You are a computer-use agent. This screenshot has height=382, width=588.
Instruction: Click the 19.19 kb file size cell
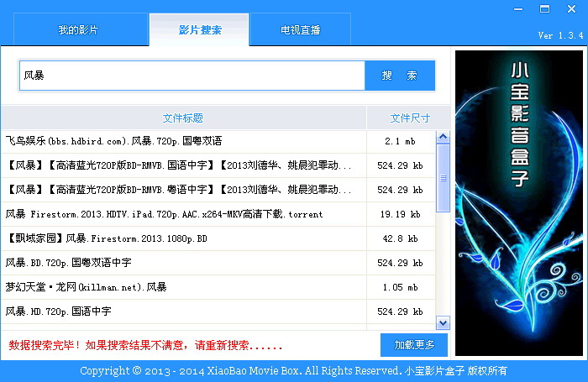click(401, 214)
